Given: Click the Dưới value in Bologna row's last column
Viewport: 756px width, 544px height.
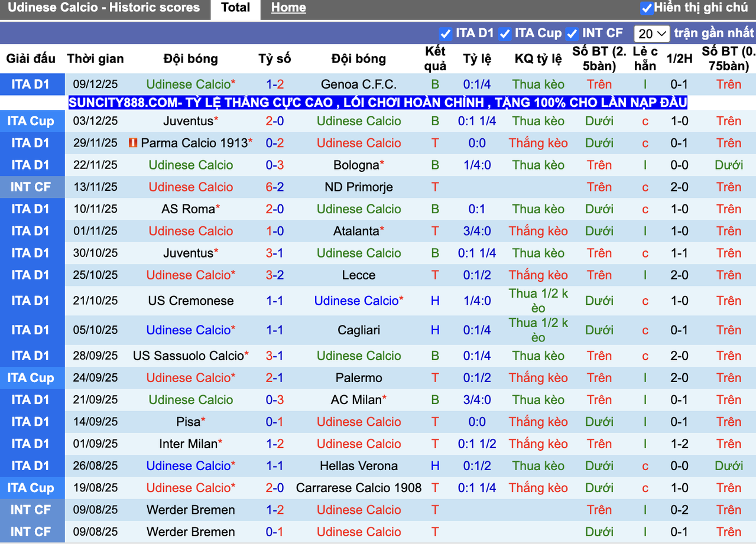Looking at the screenshot, I should pyautogui.click(x=729, y=165).
